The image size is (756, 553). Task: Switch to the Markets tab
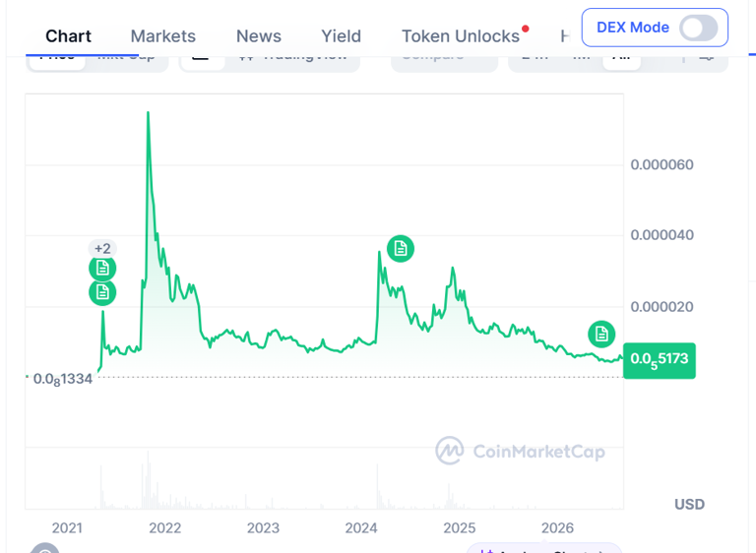163,36
